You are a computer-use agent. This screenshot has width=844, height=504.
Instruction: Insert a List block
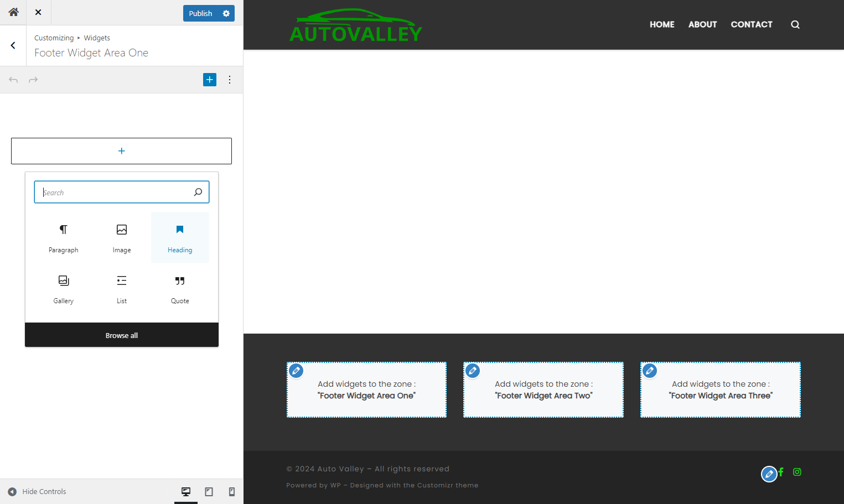(x=122, y=289)
